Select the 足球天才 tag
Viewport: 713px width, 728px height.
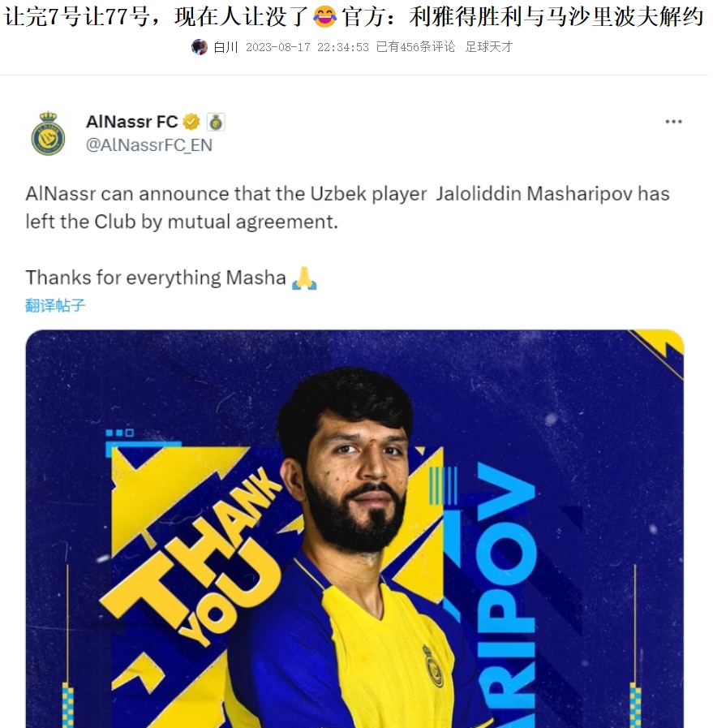[489, 47]
